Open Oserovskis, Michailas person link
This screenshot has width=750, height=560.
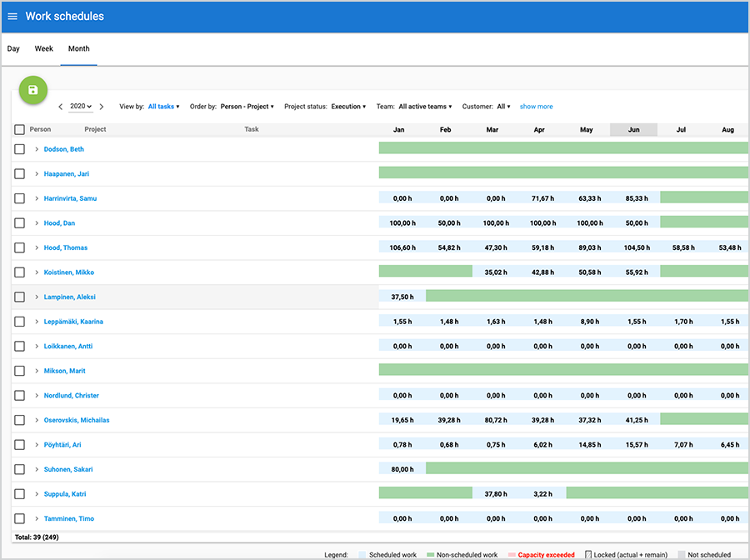(x=77, y=420)
